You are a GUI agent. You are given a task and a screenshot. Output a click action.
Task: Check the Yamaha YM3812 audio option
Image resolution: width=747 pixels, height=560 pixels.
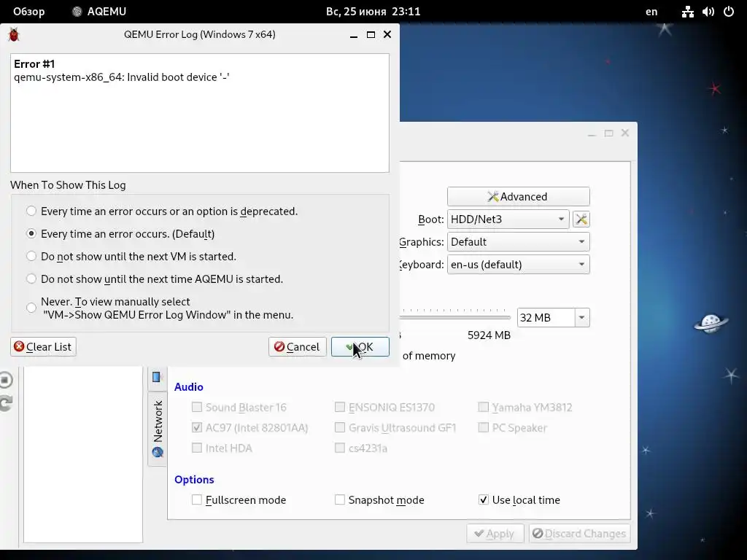[483, 407]
